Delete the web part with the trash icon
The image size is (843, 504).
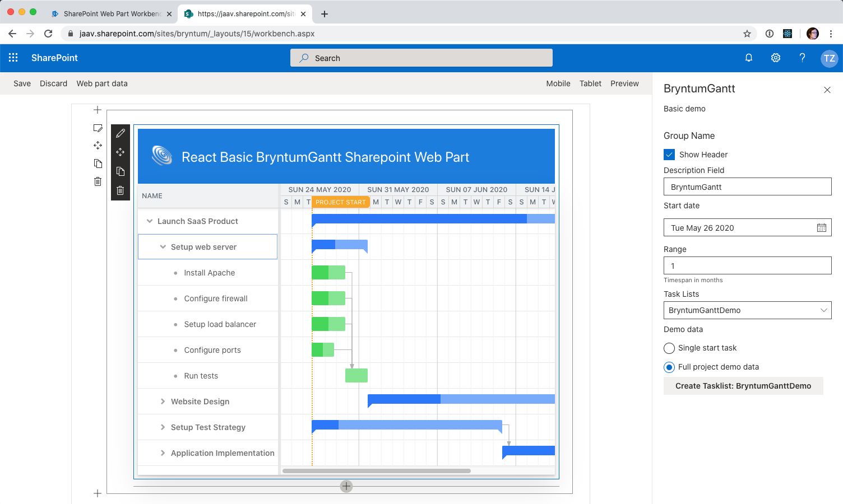[121, 190]
